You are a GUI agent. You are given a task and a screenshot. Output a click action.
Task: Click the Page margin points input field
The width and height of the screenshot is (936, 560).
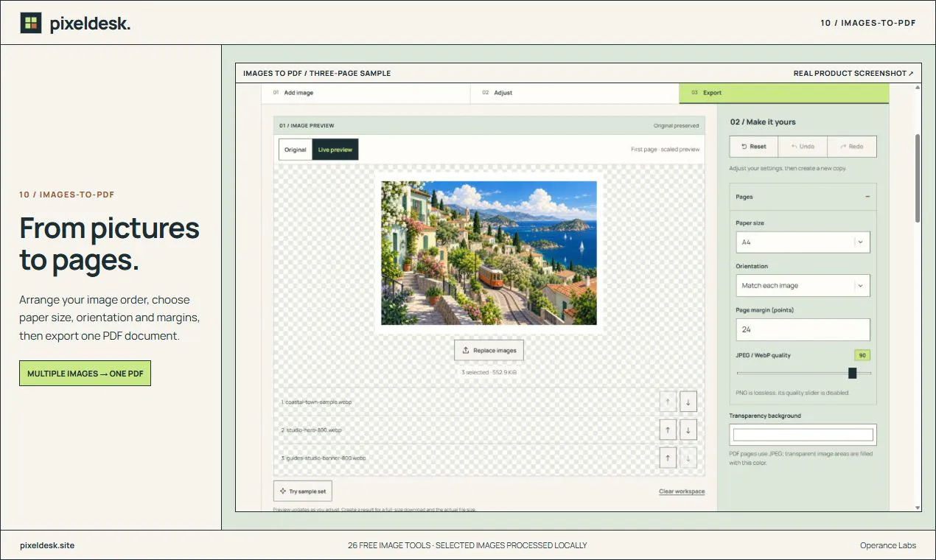tap(803, 329)
